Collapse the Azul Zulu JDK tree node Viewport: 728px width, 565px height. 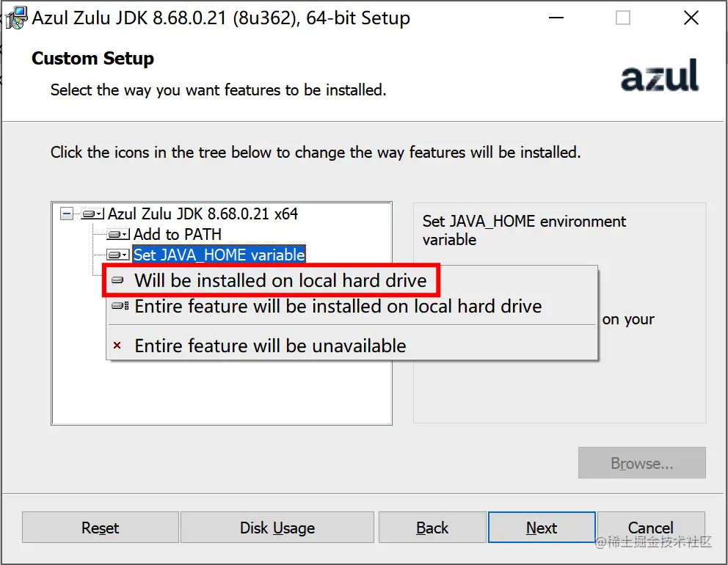point(66,214)
